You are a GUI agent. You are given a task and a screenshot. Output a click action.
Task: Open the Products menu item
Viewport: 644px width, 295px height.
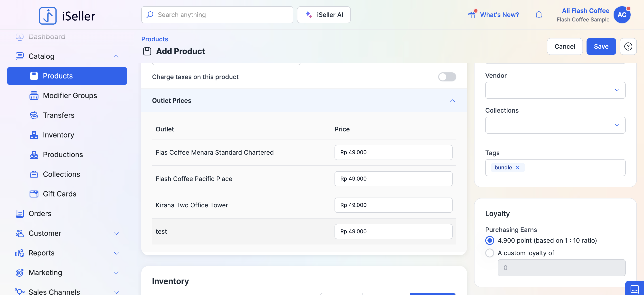pyautogui.click(x=67, y=76)
